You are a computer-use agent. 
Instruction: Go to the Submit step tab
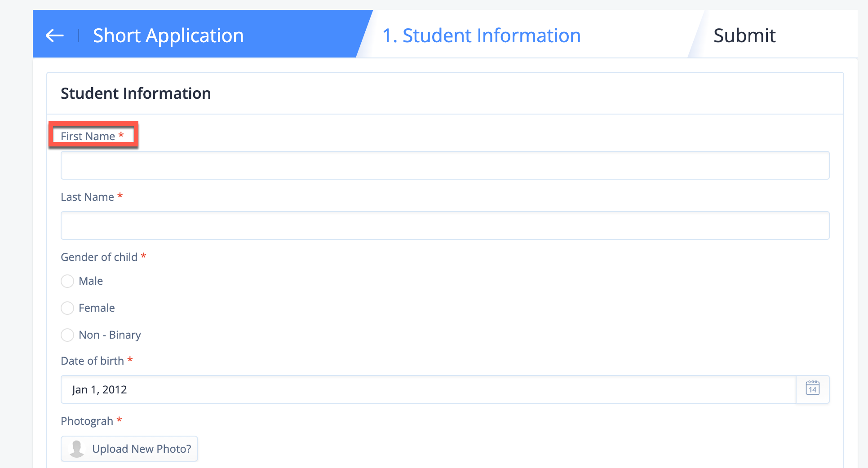click(744, 35)
